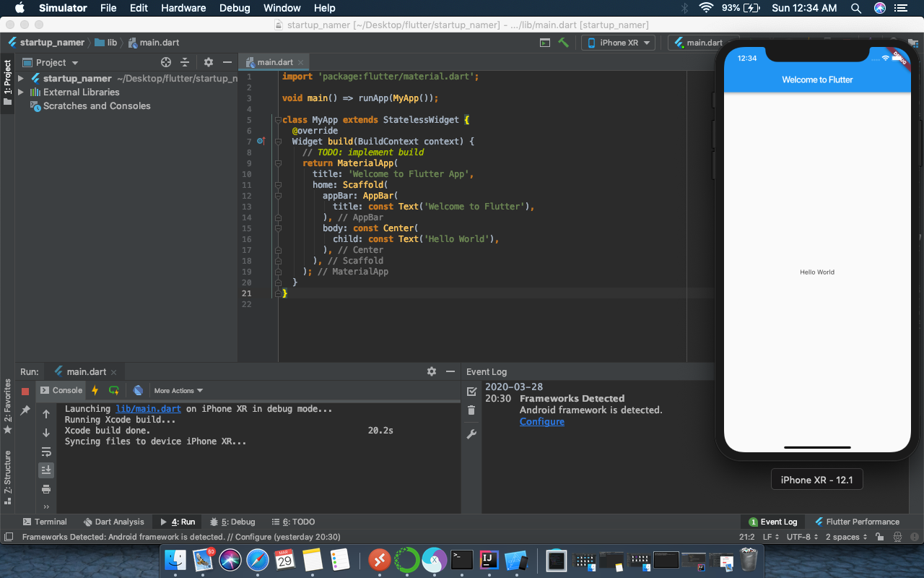Toggle scroll-to-end in the console output
This screenshot has height=578, width=924.
(45, 470)
